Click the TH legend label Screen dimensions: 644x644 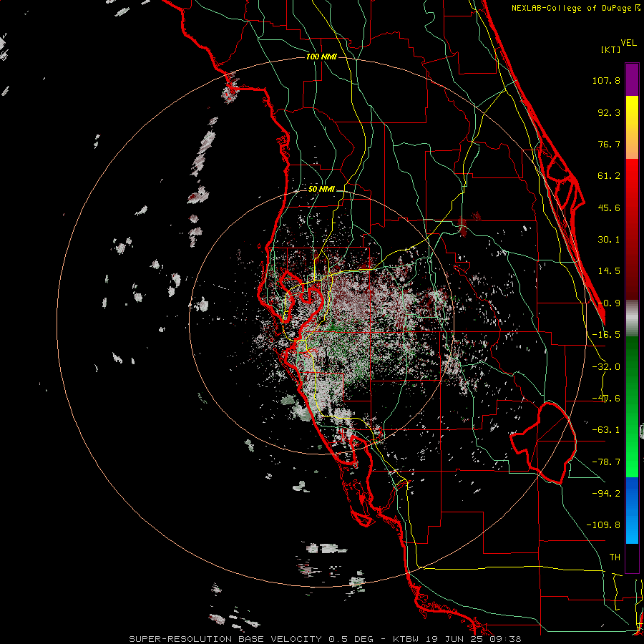(x=615, y=557)
